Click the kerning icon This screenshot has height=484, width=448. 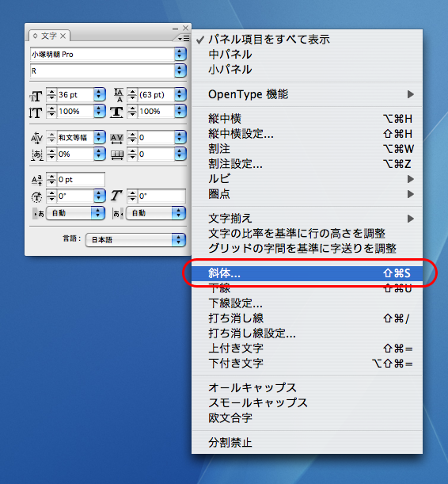point(36,138)
